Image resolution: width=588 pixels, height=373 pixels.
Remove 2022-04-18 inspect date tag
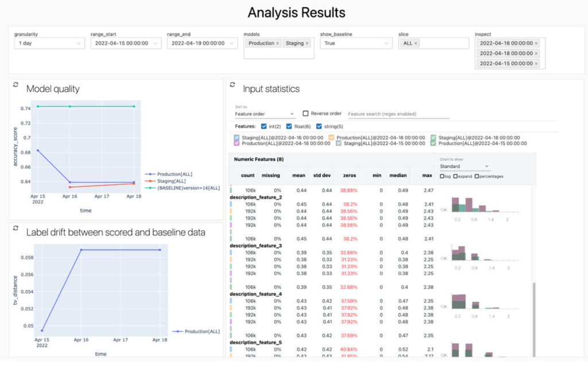536,53
